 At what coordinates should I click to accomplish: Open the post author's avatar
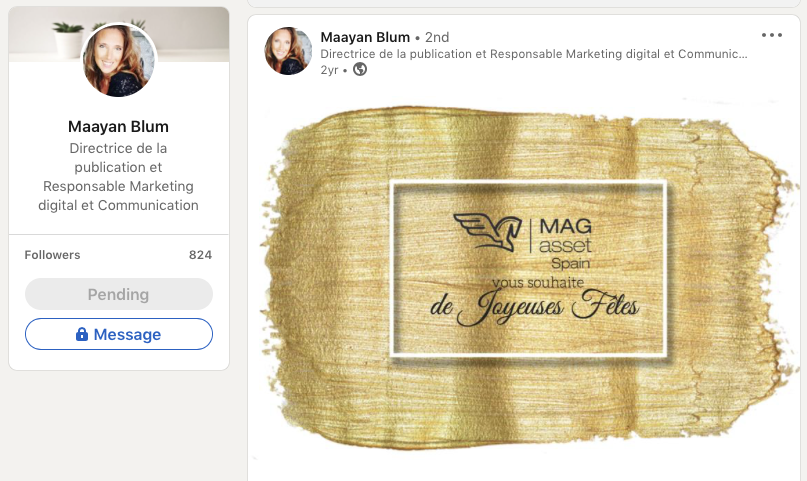288,51
